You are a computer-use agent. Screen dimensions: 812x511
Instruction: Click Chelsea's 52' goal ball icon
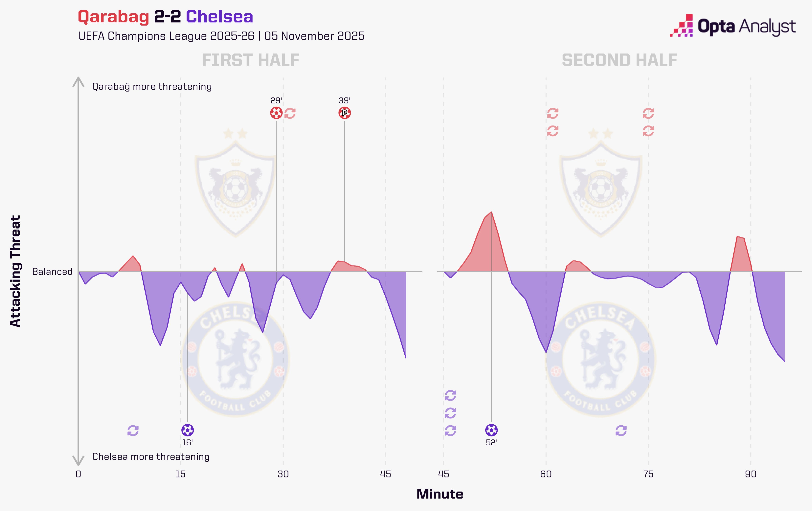click(491, 430)
